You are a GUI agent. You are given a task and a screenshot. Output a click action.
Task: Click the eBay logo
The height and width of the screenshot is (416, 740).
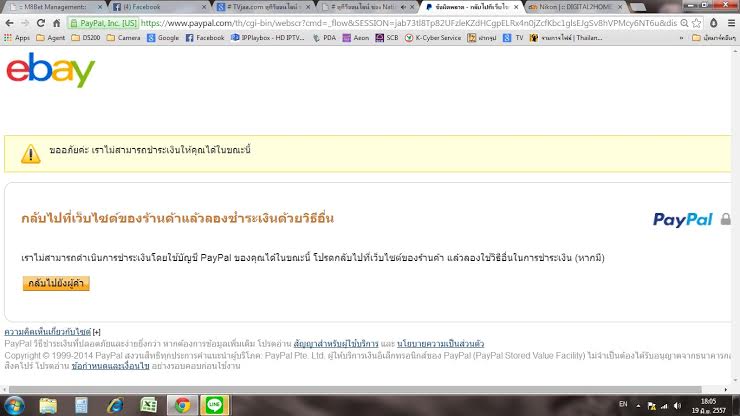coord(50,70)
